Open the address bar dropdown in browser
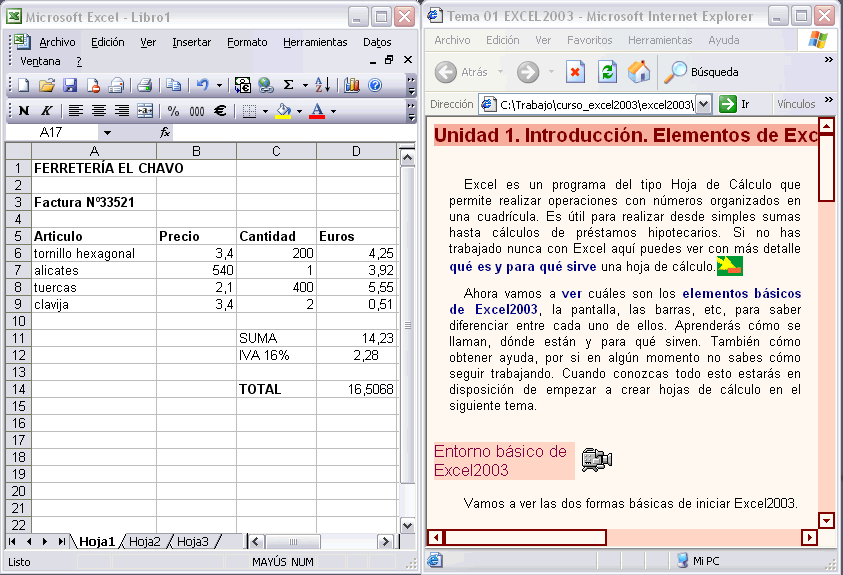This screenshot has width=843, height=575. tap(703, 104)
